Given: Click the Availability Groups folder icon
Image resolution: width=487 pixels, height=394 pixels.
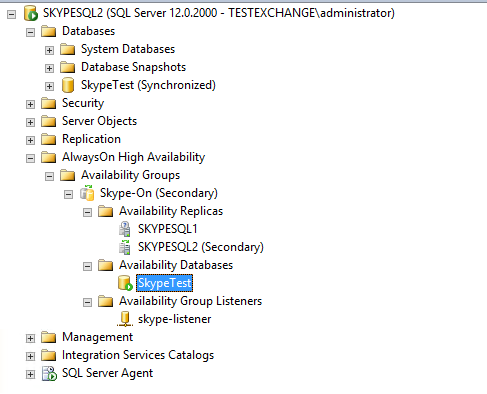Looking at the screenshot, I should click(x=68, y=175).
